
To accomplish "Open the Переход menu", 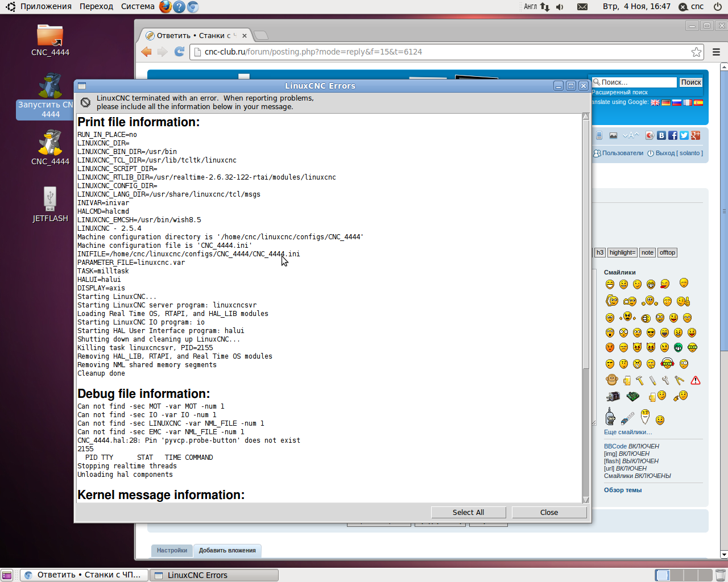I will pos(97,7).
